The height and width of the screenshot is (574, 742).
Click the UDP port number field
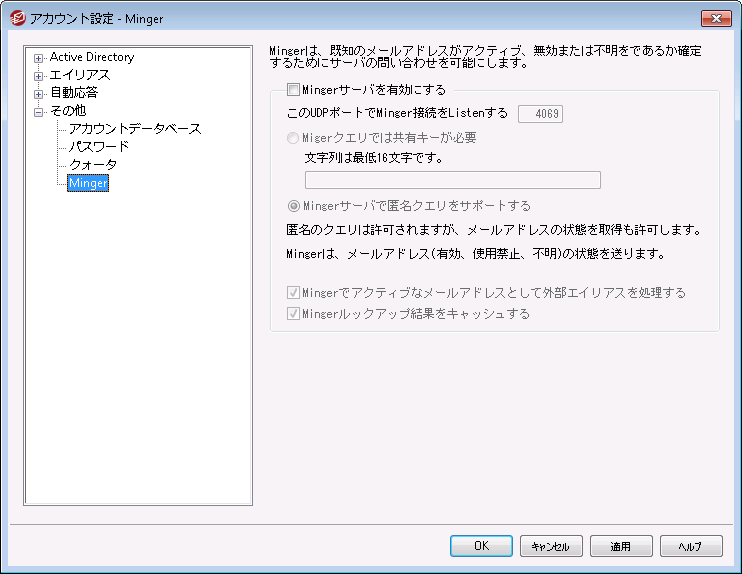click(540, 114)
